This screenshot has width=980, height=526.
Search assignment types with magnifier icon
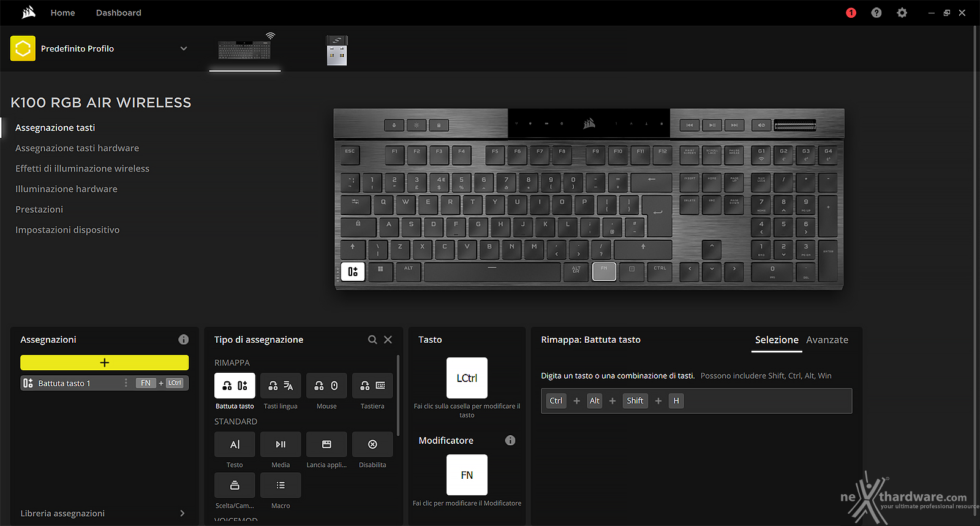click(x=372, y=340)
